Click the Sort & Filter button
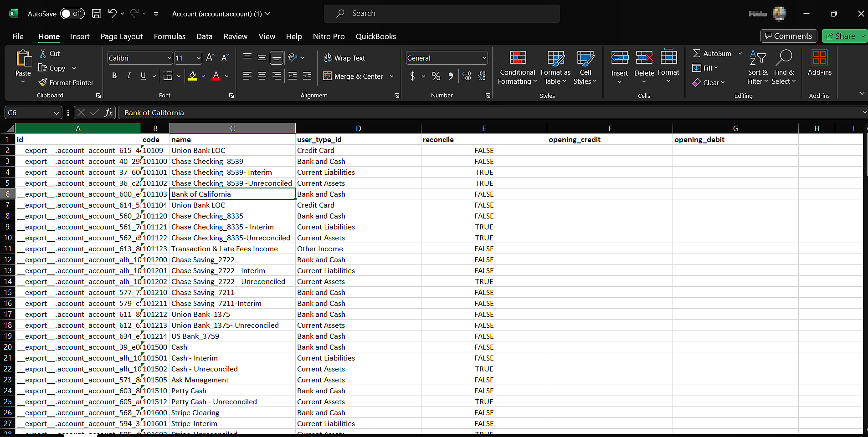The height and width of the screenshot is (437, 868). 758,67
